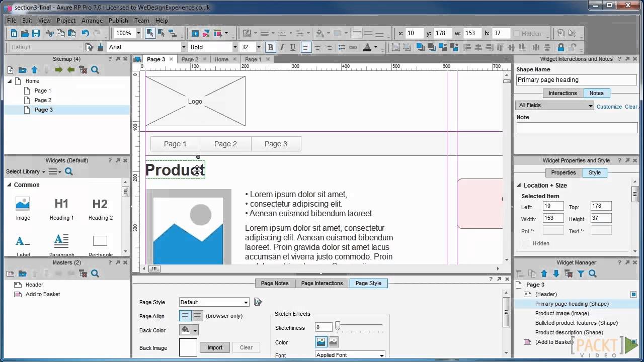Open the font family Arial dropdown

coord(183,47)
